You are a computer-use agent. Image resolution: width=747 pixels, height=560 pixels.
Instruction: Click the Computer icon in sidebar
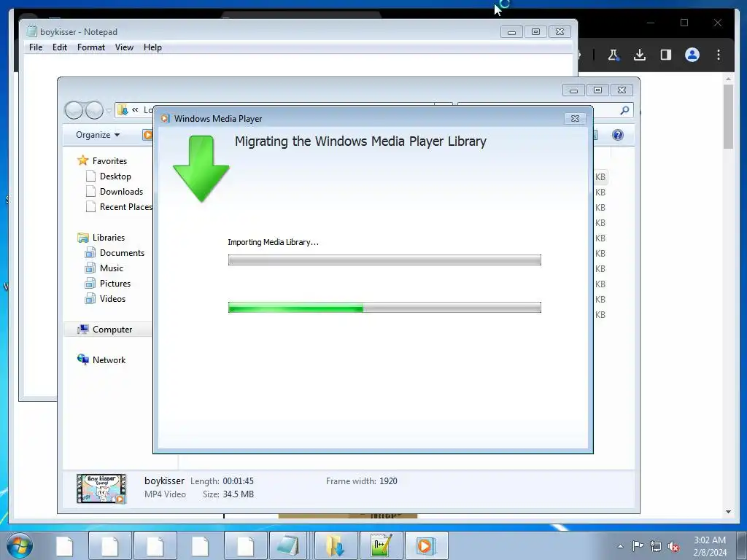click(83, 329)
